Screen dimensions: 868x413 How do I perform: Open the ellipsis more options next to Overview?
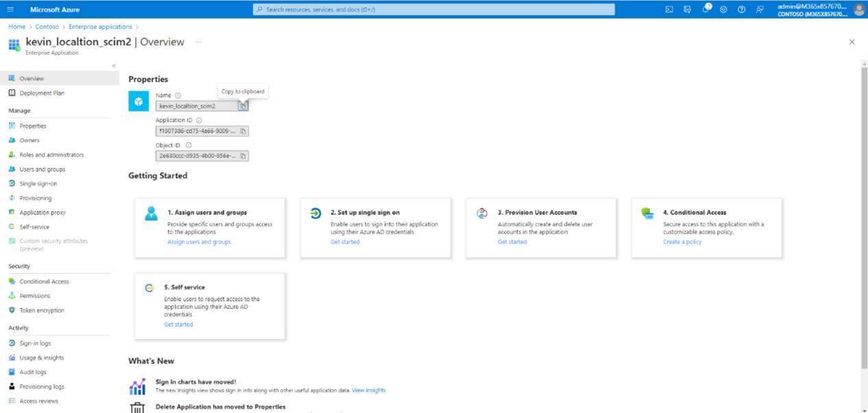(x=199, y=42)
